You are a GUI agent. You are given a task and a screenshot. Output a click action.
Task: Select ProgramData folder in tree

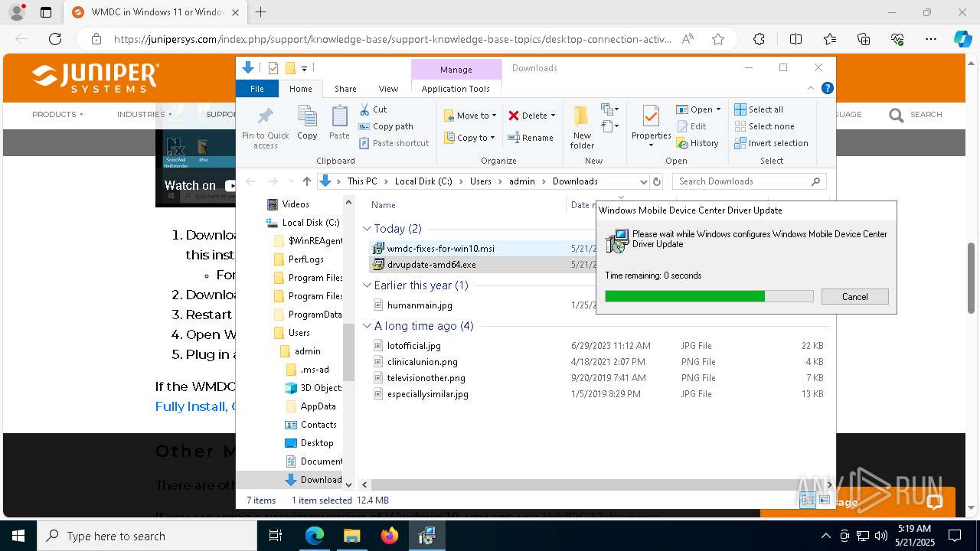(315, 315)
